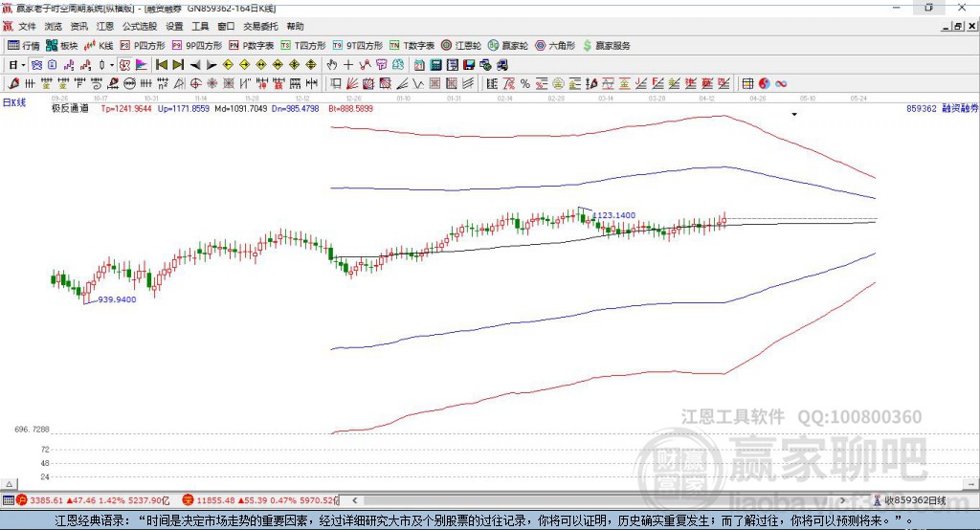Viewport: 980px width, 530px height.
Task: Click the Bt=888.5899 value
Action: click(x=350, y=108)
